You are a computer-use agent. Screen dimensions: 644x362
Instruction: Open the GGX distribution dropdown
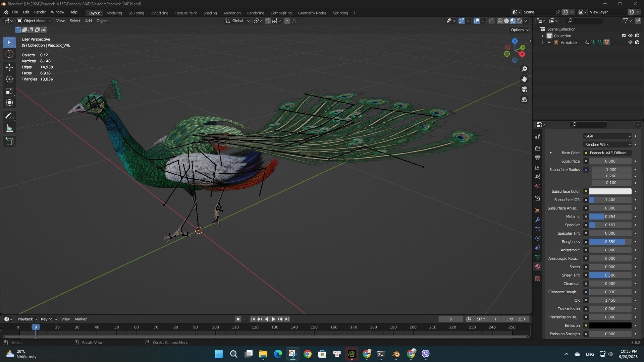tap(607, 136)
